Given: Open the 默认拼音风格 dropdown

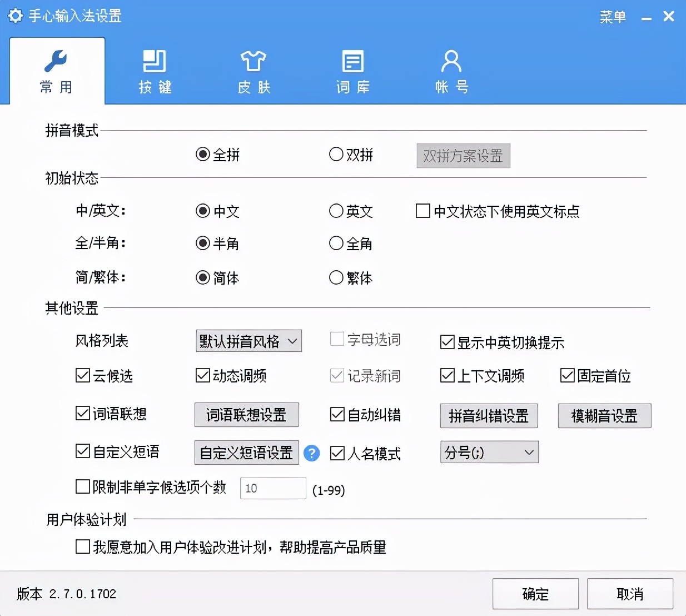Looking at the screenshot, I should click(x=248, y=341).
